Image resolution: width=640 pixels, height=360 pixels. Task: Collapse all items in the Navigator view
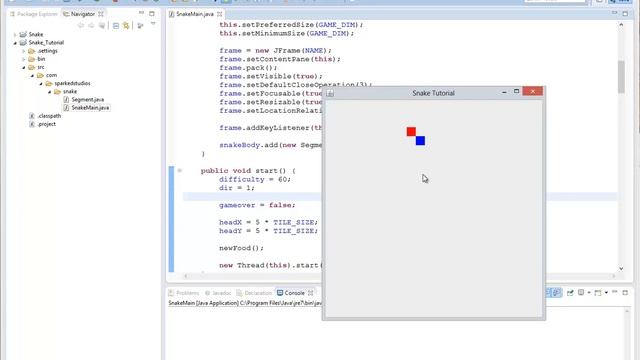pyautogui.click(x=116, y=26)
